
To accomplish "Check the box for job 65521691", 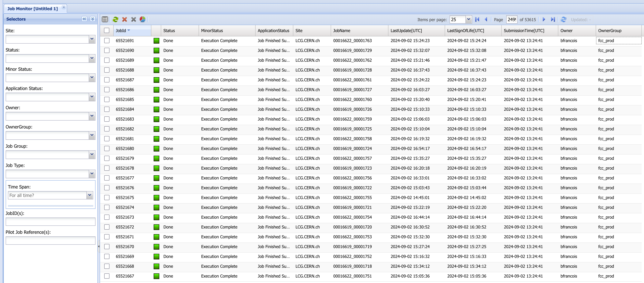I will click(x=107, y=41).
